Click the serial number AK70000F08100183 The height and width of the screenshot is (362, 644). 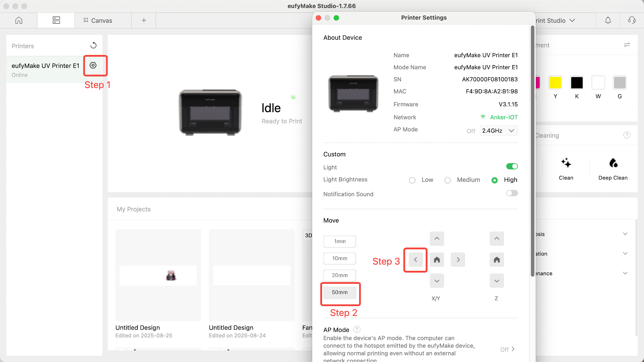(490, 79)
